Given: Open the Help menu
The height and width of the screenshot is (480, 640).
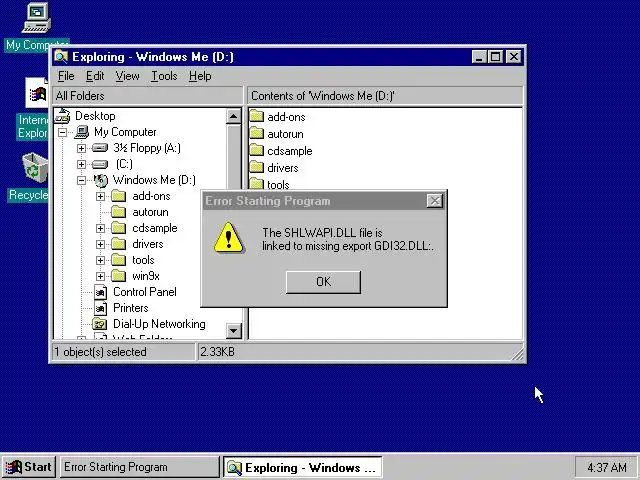Looking at the screenshot, I should [200, 76].
